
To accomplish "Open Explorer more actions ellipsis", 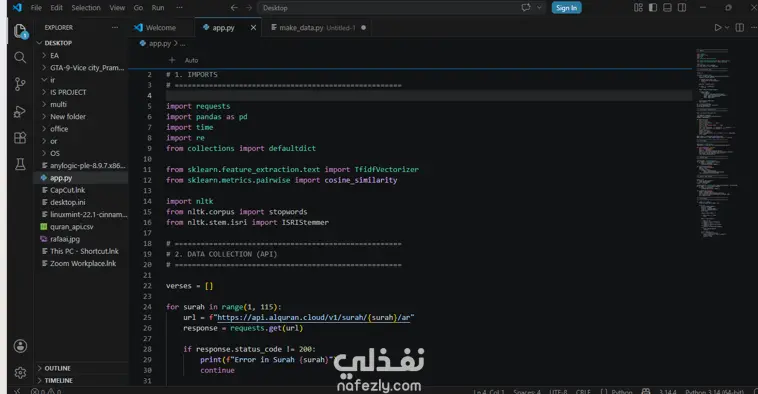I will tap(115, 28).
